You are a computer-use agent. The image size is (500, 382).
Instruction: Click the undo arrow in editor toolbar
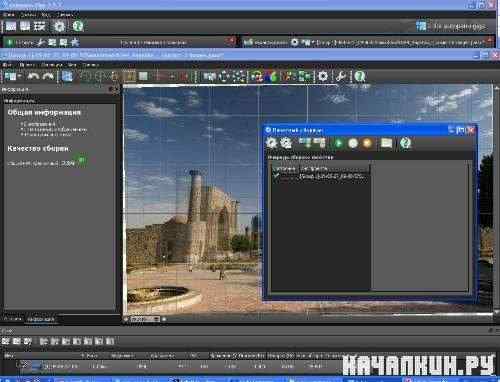pos(33,76)
